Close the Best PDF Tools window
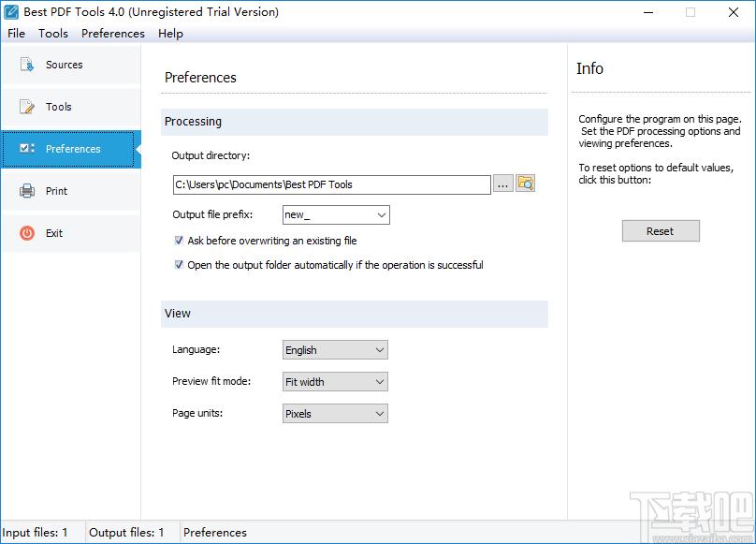 [734, 12]
